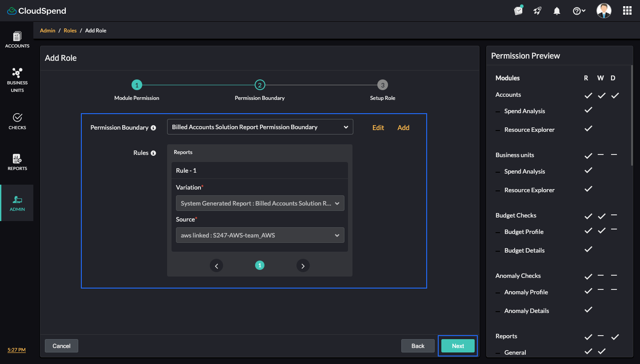Open the Source dropdown

click(260, 235)
